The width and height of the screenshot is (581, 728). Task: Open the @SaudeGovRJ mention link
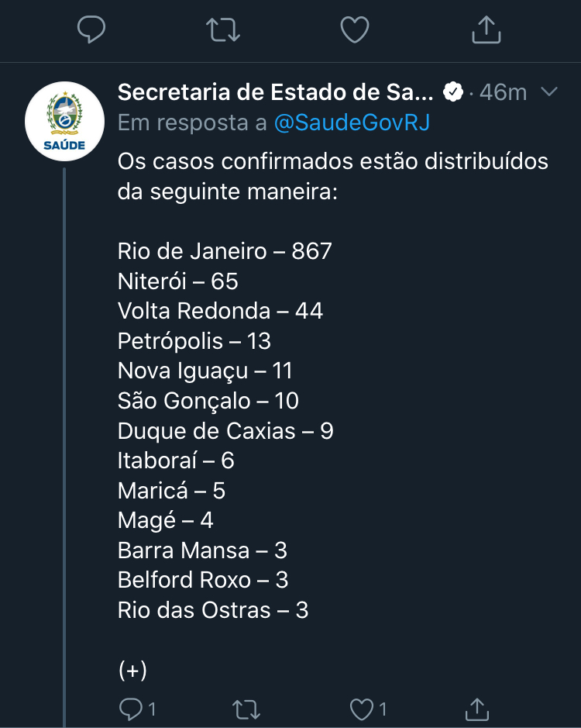[352, 123]
